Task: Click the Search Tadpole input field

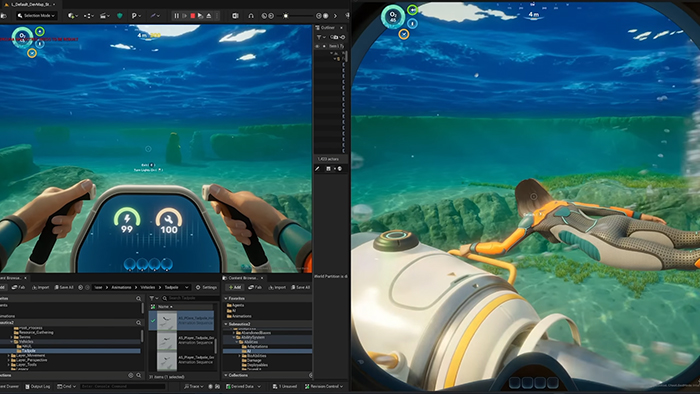Action: tap(191, 298)
